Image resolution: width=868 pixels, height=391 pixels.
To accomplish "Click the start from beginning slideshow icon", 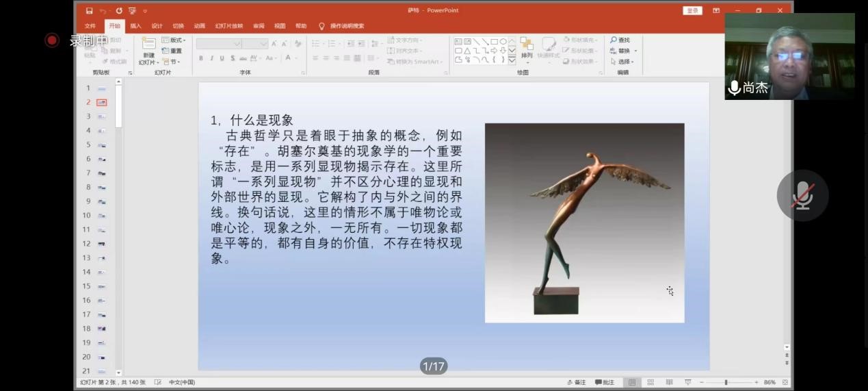I will tap(131, 11).
